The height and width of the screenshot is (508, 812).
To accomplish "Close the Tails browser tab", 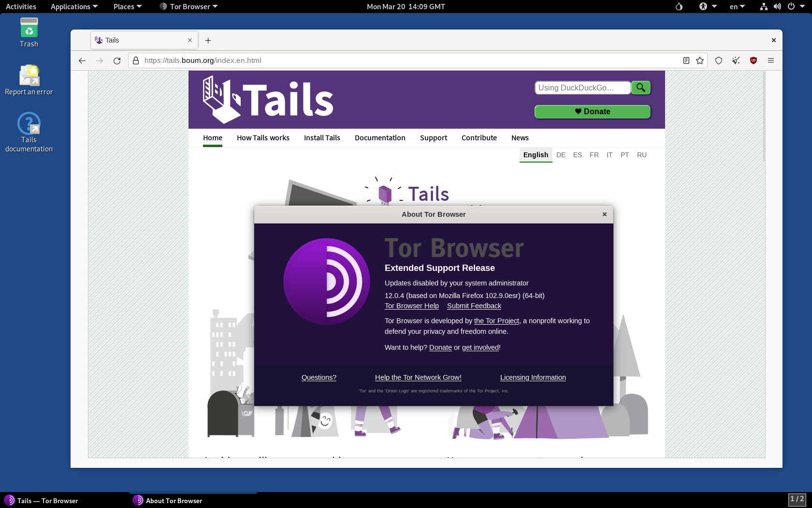I will 190,40.
